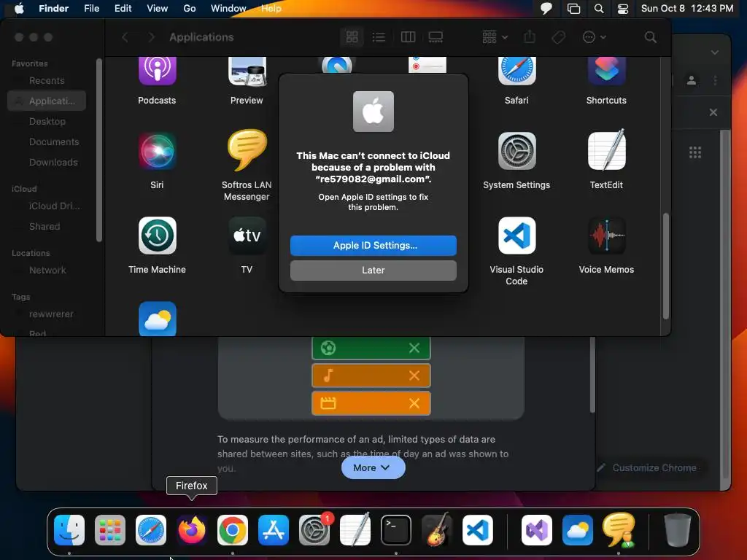747x560 pixels.
Task: Go back in Finder navigation
Action: (x=125, y=37)
